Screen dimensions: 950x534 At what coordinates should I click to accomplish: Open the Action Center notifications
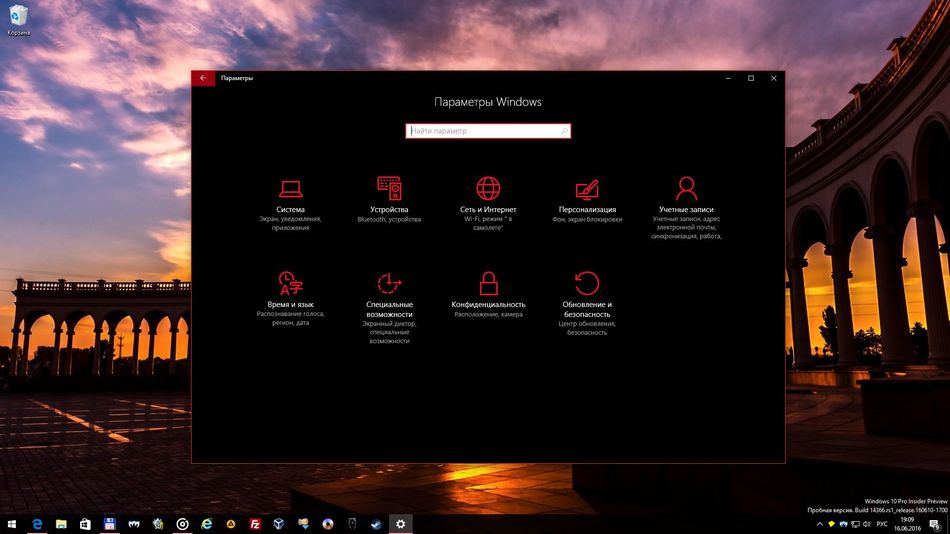coord(935,524)
